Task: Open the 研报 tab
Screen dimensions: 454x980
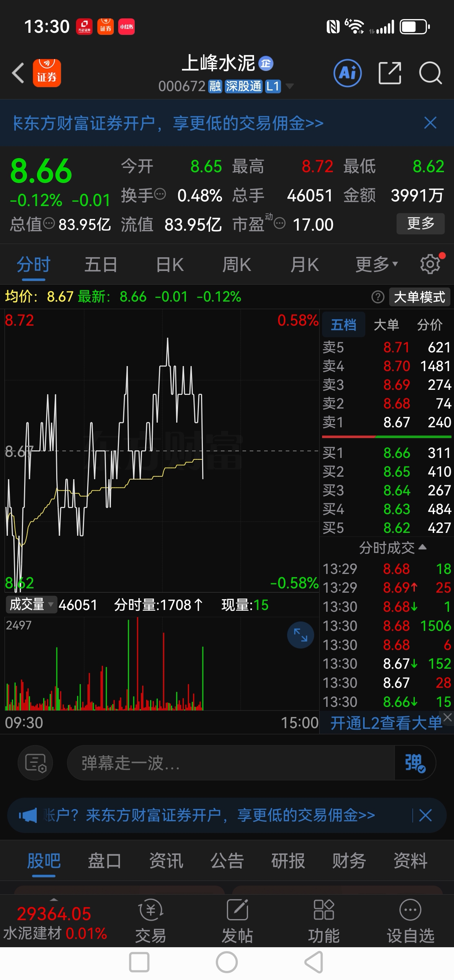Action: [288, 861]
